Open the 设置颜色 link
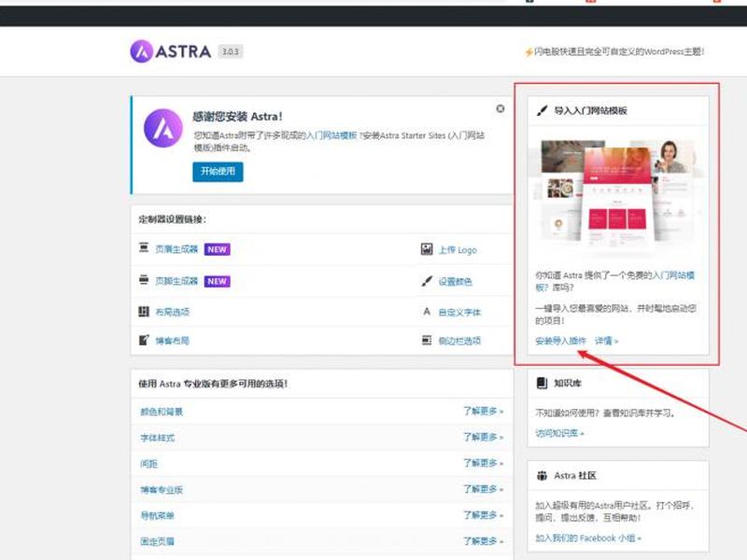Image resolution: width=747 pixels, height=560 pixels. click(x=455, y=282)
